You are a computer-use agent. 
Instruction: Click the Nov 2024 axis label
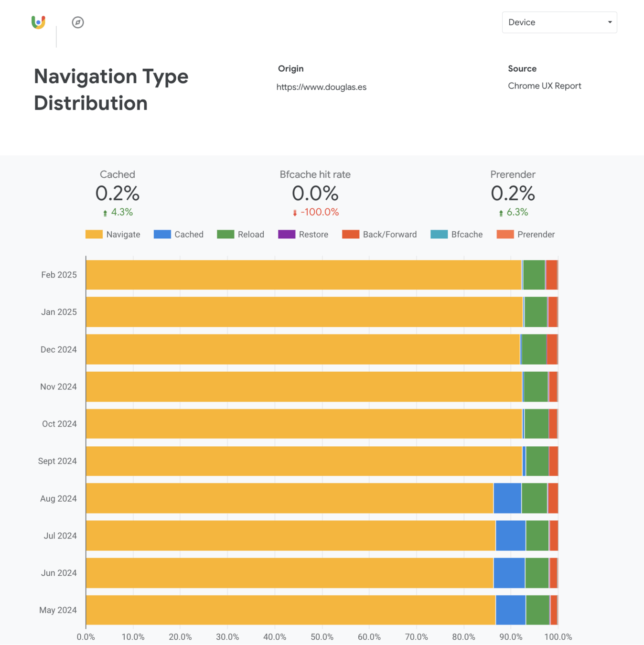tap(58, 387)
